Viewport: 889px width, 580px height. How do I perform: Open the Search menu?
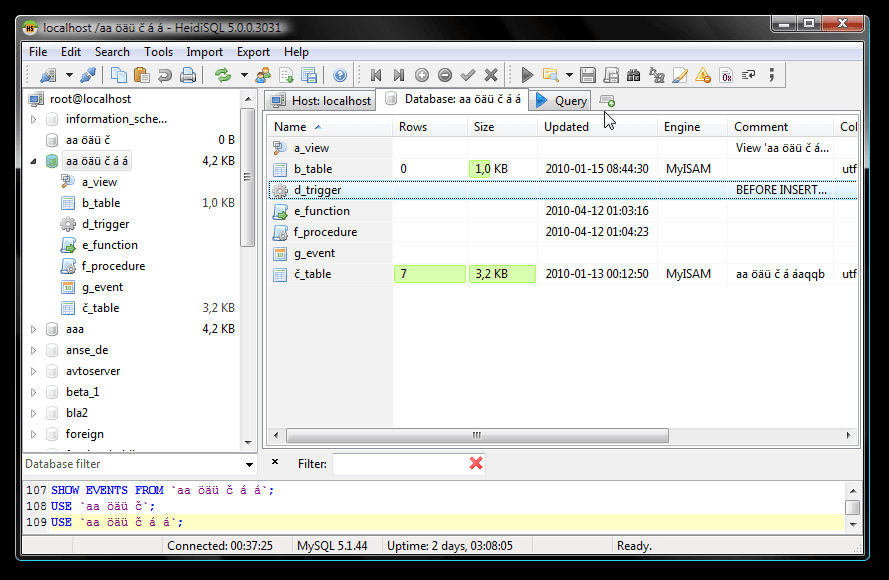click(x=112, y=52)
